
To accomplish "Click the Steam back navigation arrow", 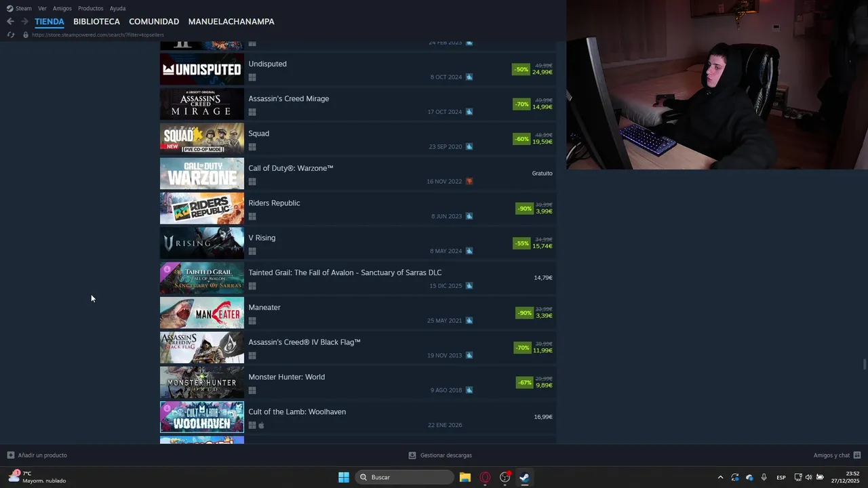I will pos(10,22).
